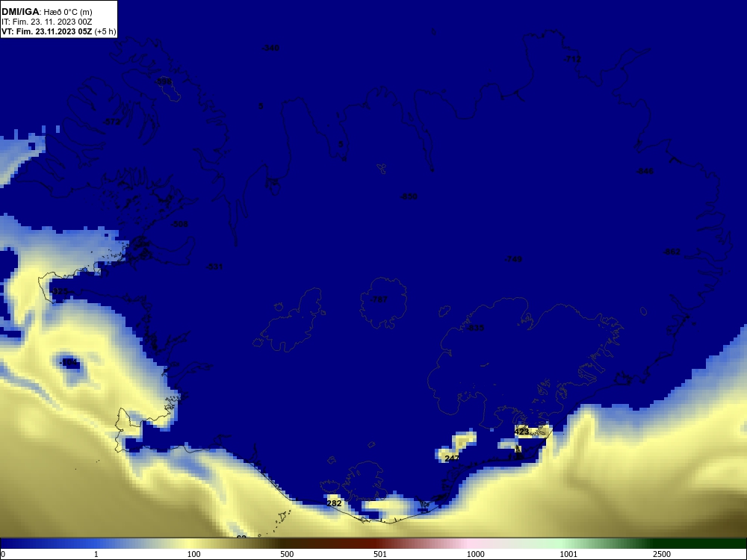This screenshot has width=747, height=560.
Task: Click the -835 value on the large glacier
Action: click(475, 328)
